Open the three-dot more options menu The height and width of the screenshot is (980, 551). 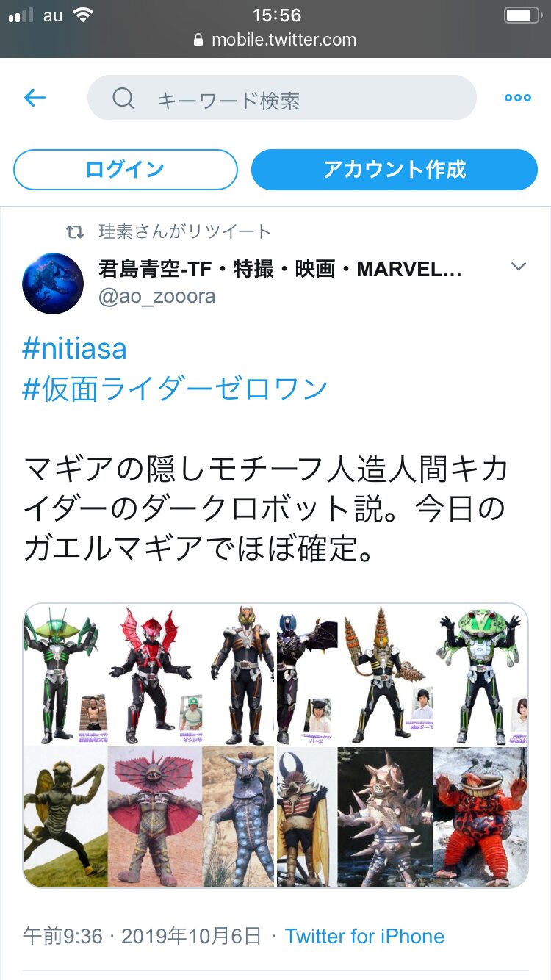point(517,98)
